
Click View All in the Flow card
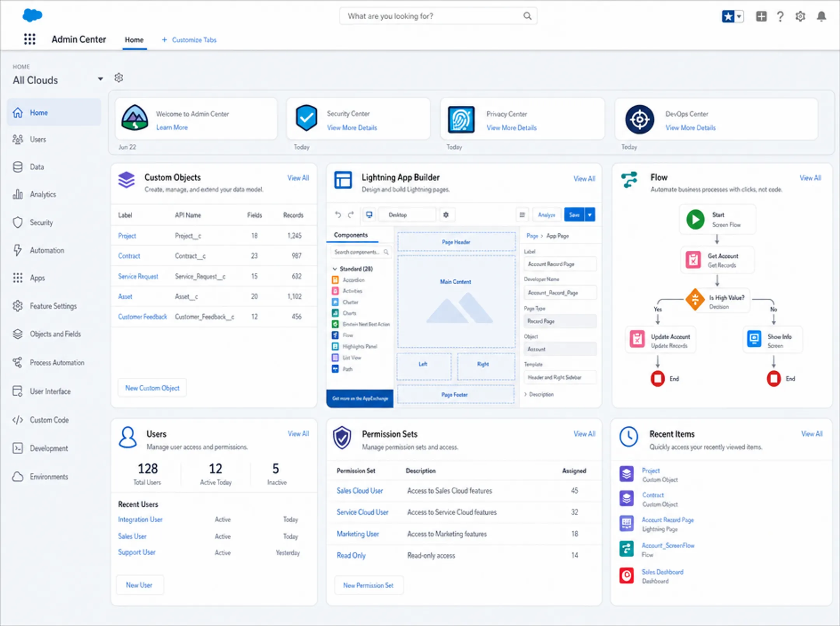(x=810, y=178)
